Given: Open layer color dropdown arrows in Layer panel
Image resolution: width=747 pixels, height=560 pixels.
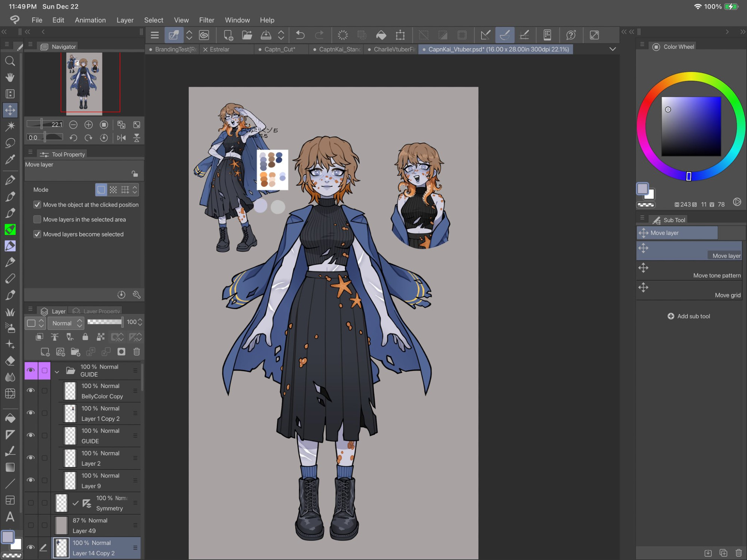Looking at the screenshot, I should tap(41, 323).
